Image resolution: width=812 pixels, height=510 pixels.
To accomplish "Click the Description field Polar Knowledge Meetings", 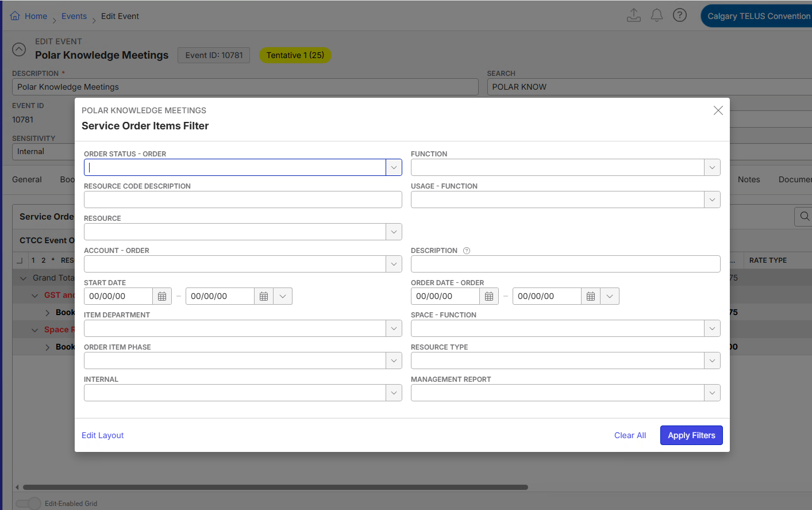I will coord(245,87).
